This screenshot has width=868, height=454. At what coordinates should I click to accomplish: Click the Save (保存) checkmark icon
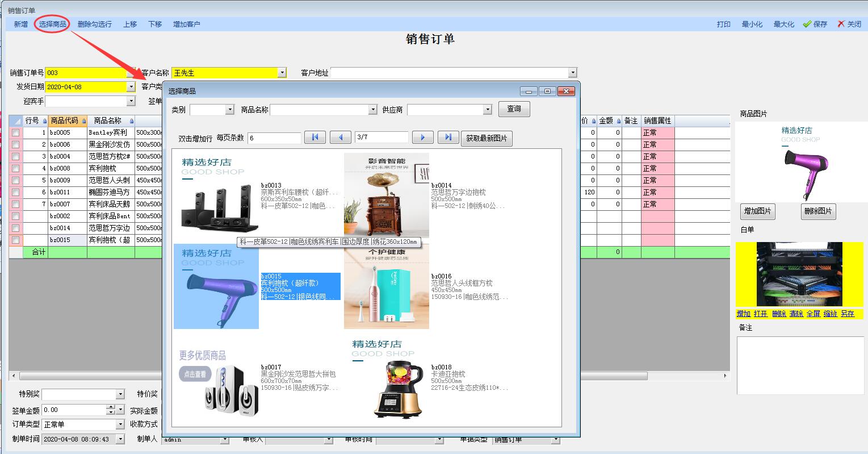807,24
